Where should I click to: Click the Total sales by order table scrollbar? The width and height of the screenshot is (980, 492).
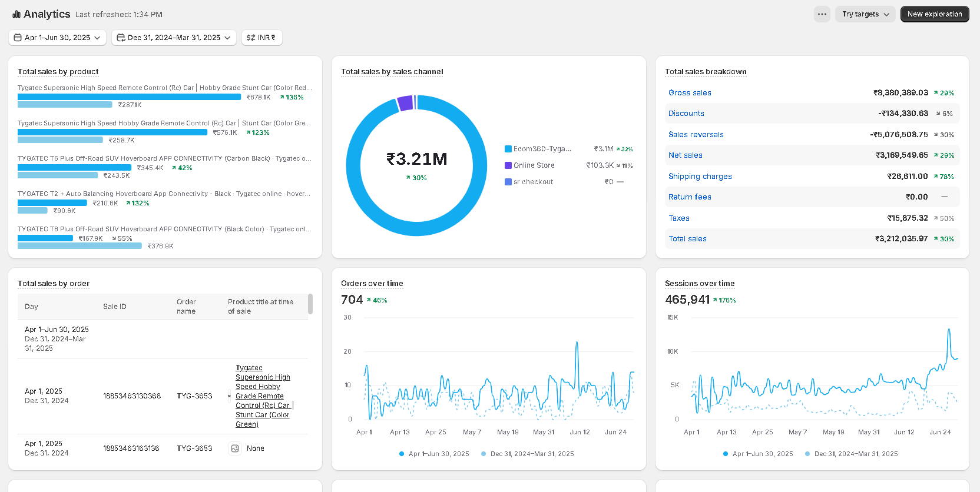click(x=310, y=304)
